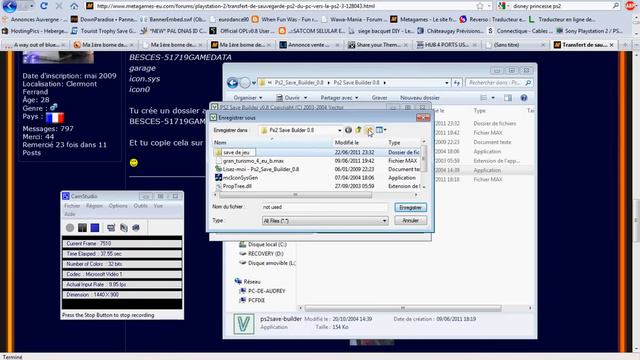Click 'Disque local (C:)' in Explorer sidebar
The image size is (640, 360).
click(267, 244)
